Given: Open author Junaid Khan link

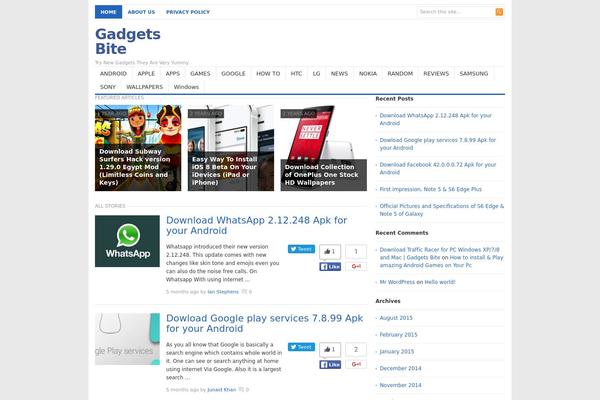Looking at the screenshot, I should [x=222, y=390].
